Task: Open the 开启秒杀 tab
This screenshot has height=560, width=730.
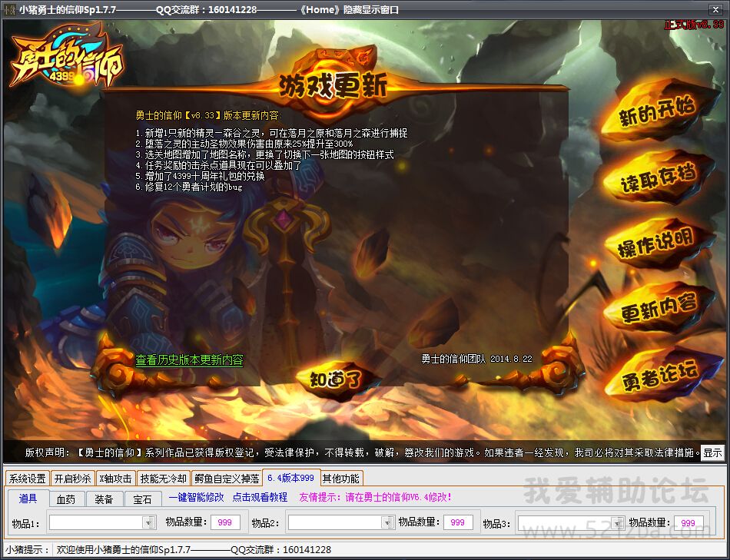Action: tap(72, 479)
